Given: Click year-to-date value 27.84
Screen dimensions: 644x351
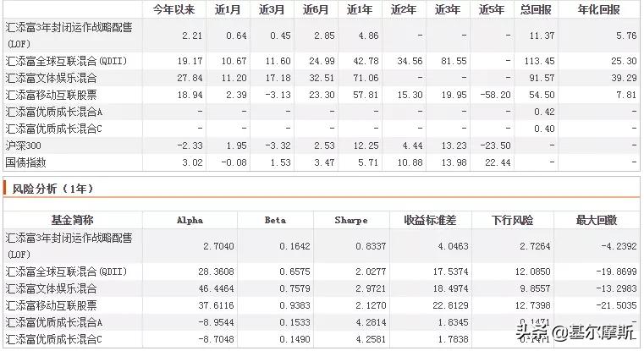Looking at the screenshot, I should pos(190,78).
